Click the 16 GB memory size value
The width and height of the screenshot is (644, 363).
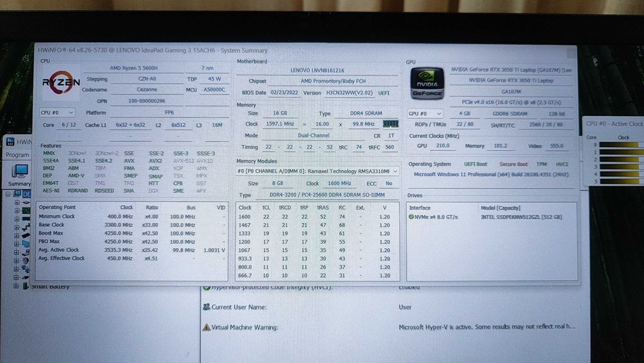tap(279, 113)
